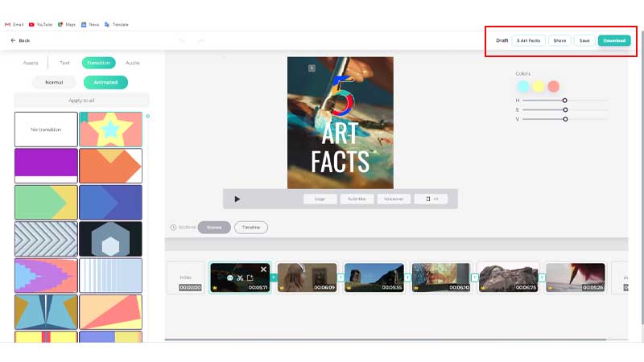644x362 pixels.
Task: Click the cut scissors icon on first scene
Action: (x=240, y=278)
